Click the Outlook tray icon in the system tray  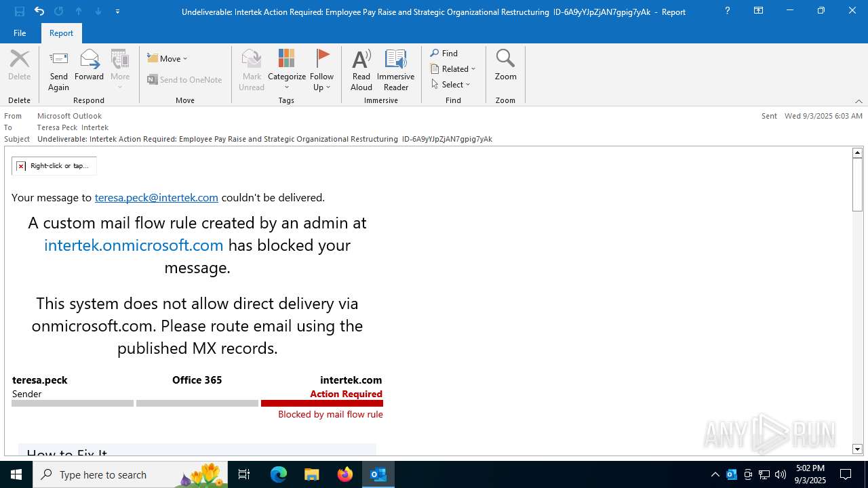click(732, 474)
